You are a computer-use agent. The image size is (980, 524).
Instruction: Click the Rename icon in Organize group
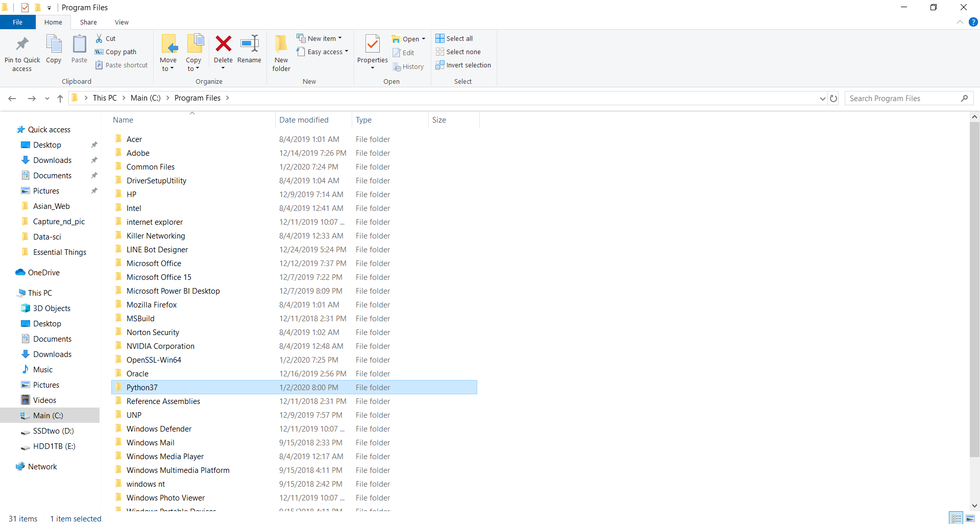249,44
